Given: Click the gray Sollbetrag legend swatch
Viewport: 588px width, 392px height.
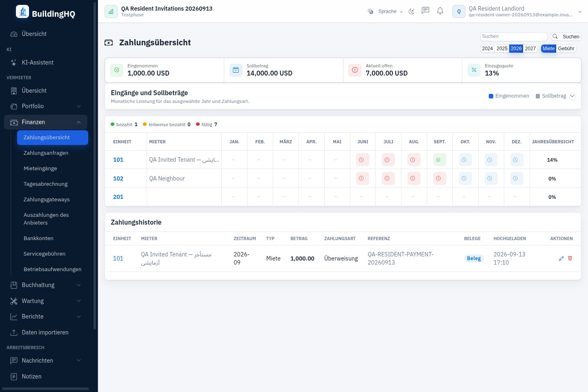Looking at the screenshot, I should pyautogui.click(x=538, y=96).
